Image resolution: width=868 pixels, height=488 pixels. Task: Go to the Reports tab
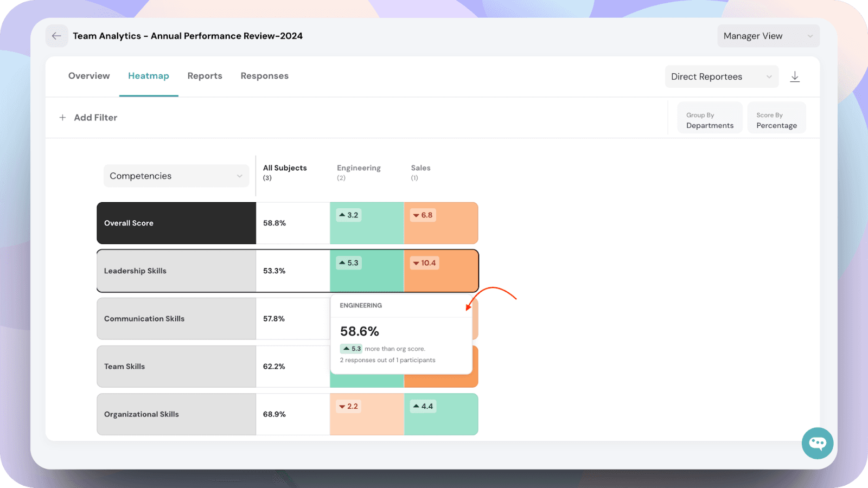tap(205, 76)
